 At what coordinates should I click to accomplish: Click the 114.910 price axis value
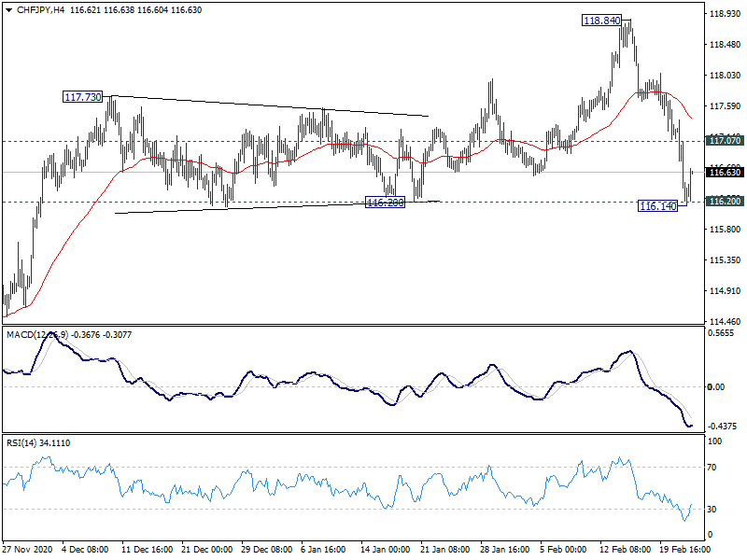click(x=726, y=291)
